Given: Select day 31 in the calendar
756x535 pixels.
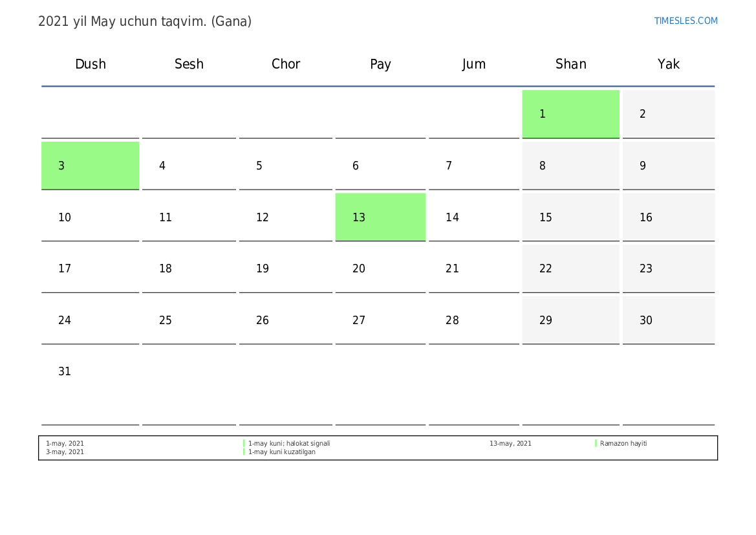Looking at the screenshot, I should tap(90, 384).
